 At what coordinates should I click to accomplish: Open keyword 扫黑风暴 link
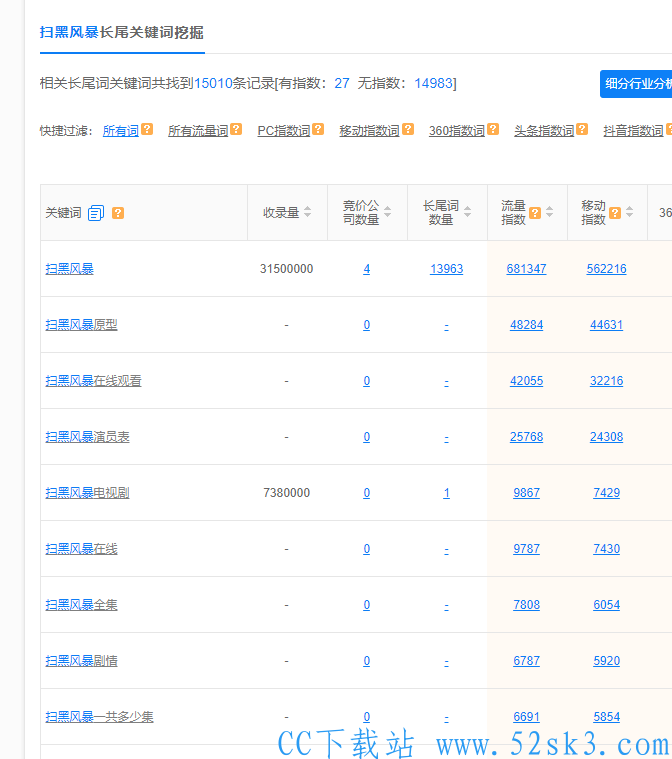(69, 269)
